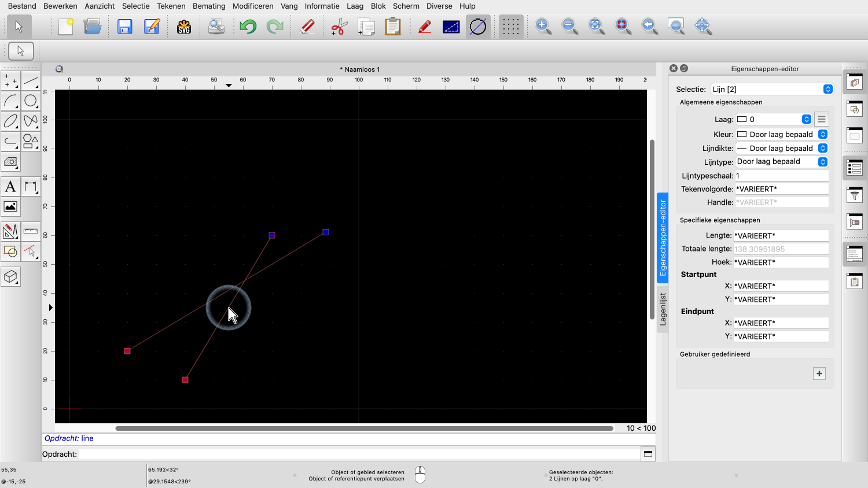
Task: Toggle the dotted grid display button
Action: (510, 27)
